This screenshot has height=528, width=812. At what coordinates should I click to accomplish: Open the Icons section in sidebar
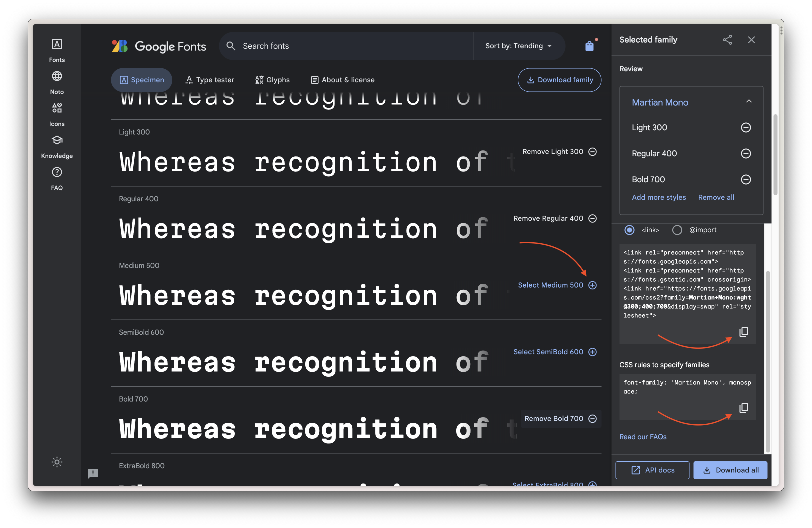tap(57, 114)
